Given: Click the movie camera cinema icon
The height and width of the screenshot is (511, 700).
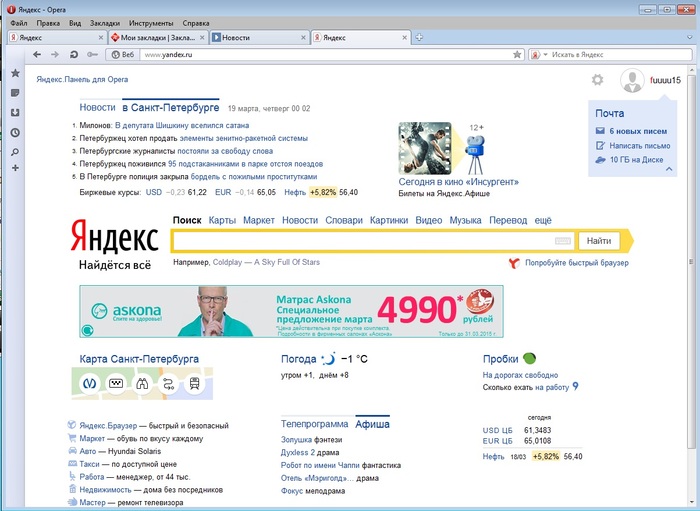Looking at the screenshot, I should coord(475,153).
